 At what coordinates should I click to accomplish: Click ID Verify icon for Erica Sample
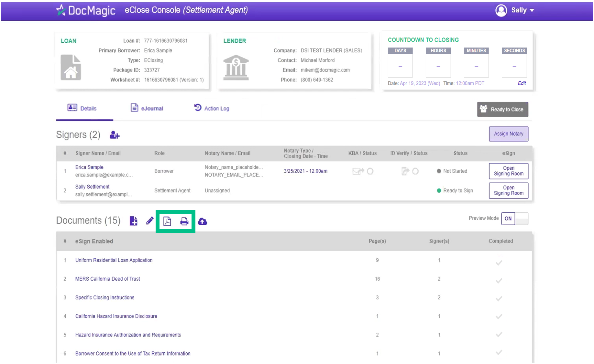pos(405,171)
